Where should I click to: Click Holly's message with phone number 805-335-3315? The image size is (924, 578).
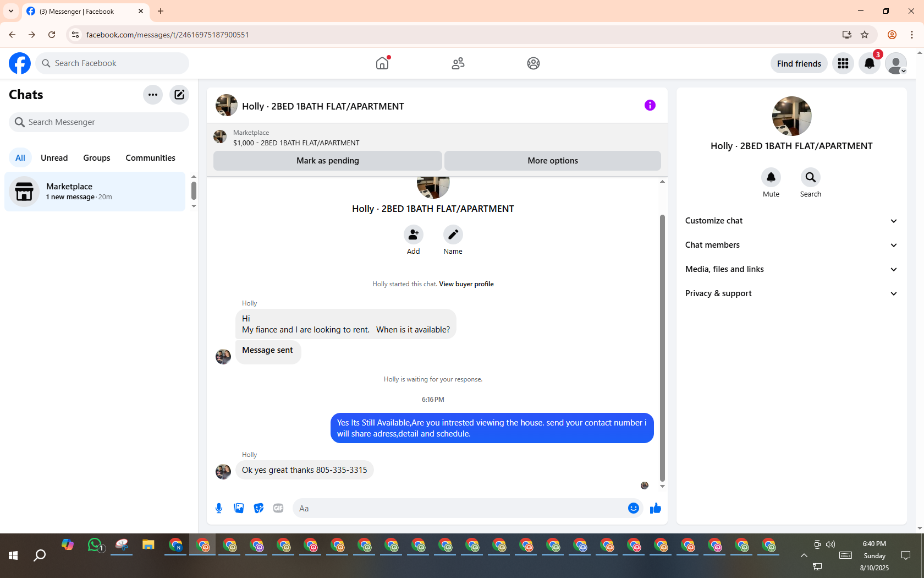pyautogui.click(x=305, y=470)
